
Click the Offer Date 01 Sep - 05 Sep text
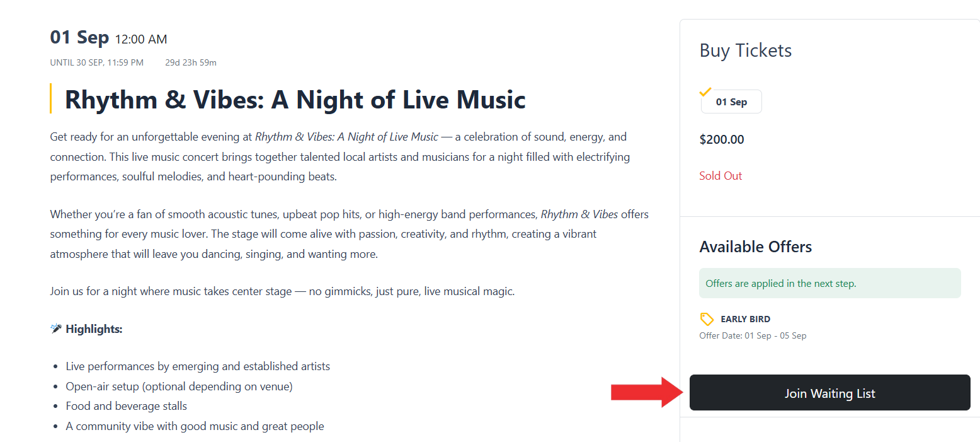[753, 335]
